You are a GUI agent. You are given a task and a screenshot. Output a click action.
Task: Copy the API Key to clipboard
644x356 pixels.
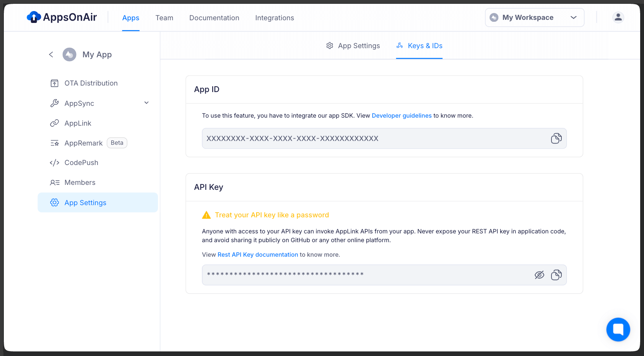tap(556, 275)
